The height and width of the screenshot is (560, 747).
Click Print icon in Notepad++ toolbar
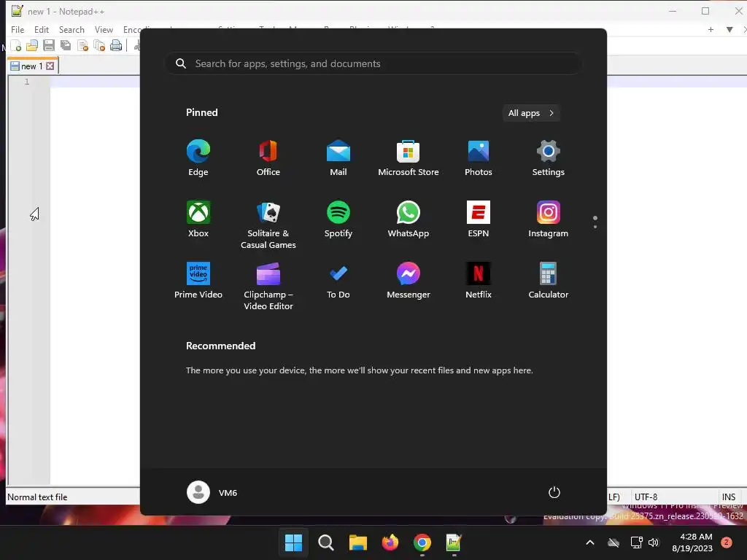tap(116, 46)
